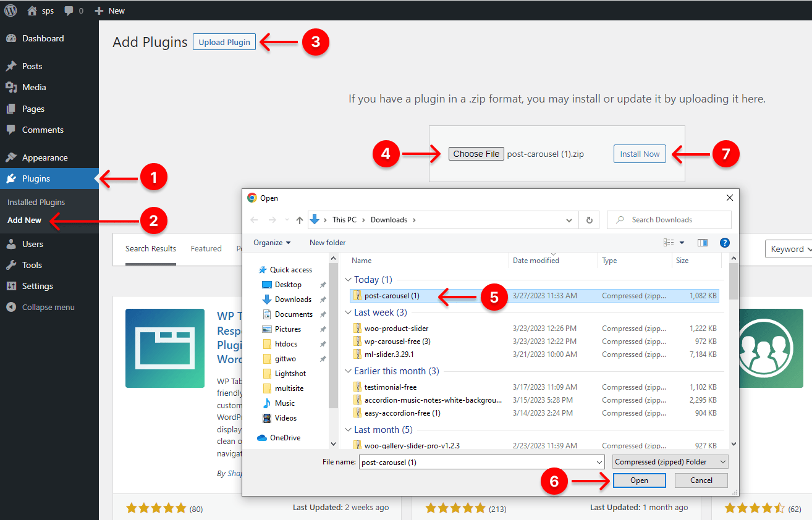Click the Back arrow in Open dialog
Image resolution: width=812 pixels, height=520 pixels.
[x=255, y=220]
